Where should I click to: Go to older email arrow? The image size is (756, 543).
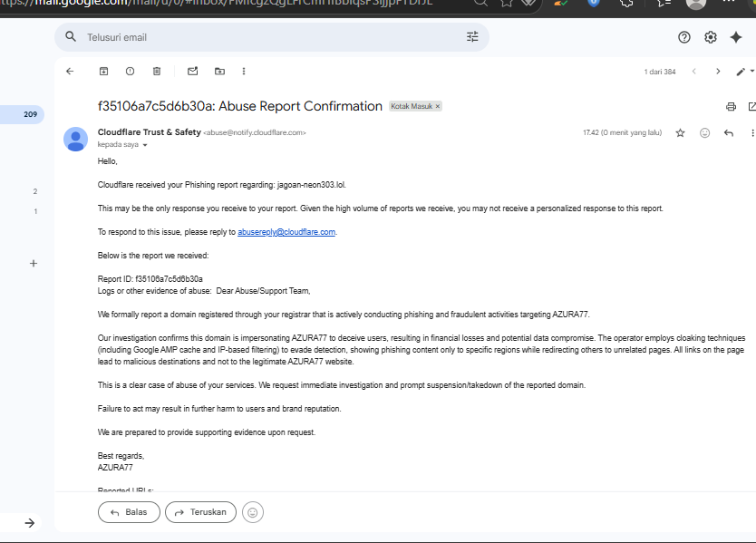point(718,72)
